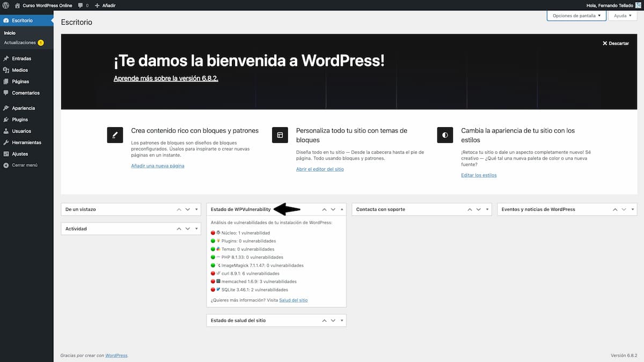644x362 pixels.
Task: Open the Opciones de pantalla dropdown
Action: (x=576, y=16)
